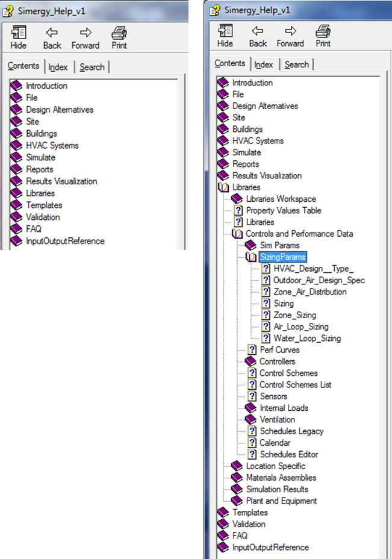Select Outdoor_Air_Design_Spec in the tree
Screen dimensions: 392x559
319,280
